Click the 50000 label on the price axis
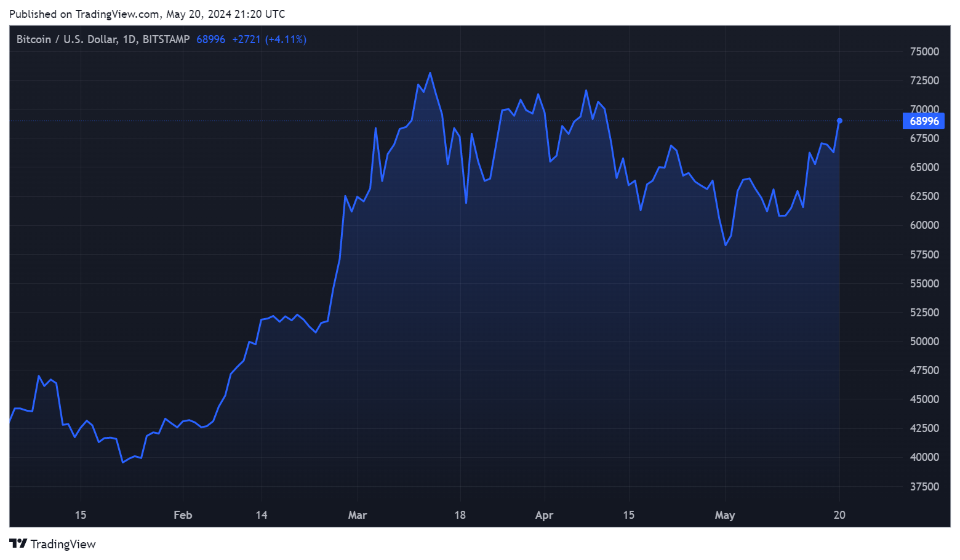Image resolution: width=960 pixels, height=560 pixels. (x=924, y=342)
